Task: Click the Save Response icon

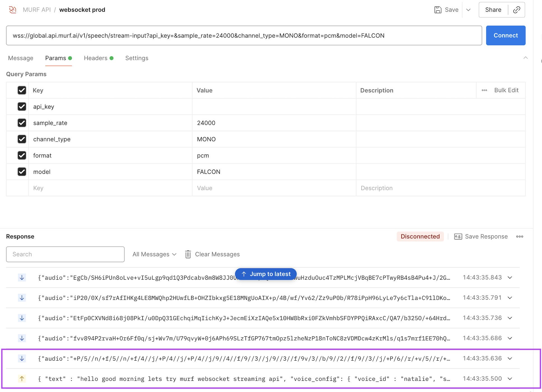Action: pos(458,236)
